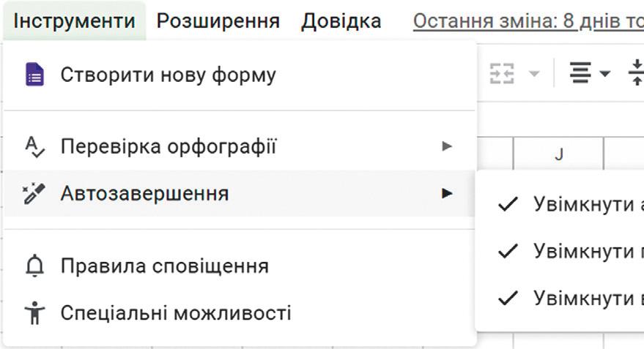Select the column J header

pos(558,155)
